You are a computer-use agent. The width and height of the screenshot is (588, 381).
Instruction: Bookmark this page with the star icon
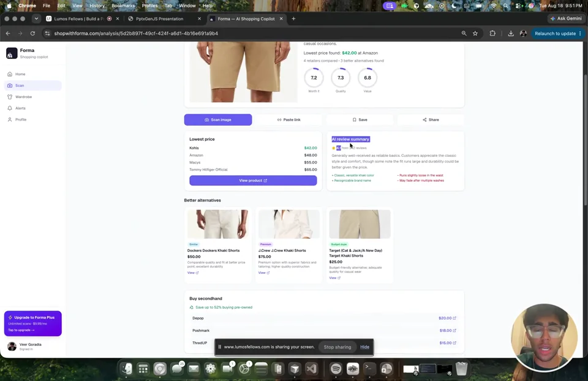point(475,33)
